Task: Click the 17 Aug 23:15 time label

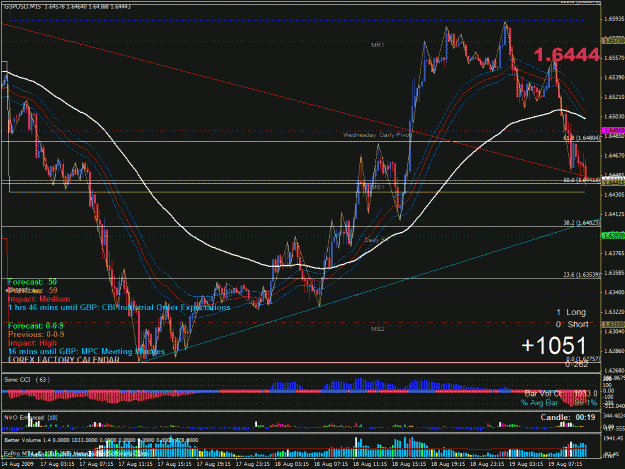Action: tap(252, 464)
